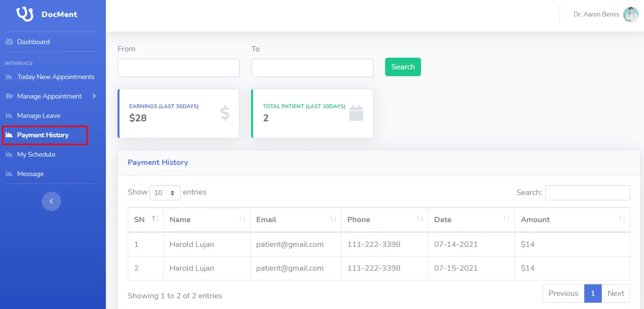Image resolution: width=644 pixels, height=309 pixels.
Task: Click the chart icon beside My Schedule
Action: [x=9, y=154]
